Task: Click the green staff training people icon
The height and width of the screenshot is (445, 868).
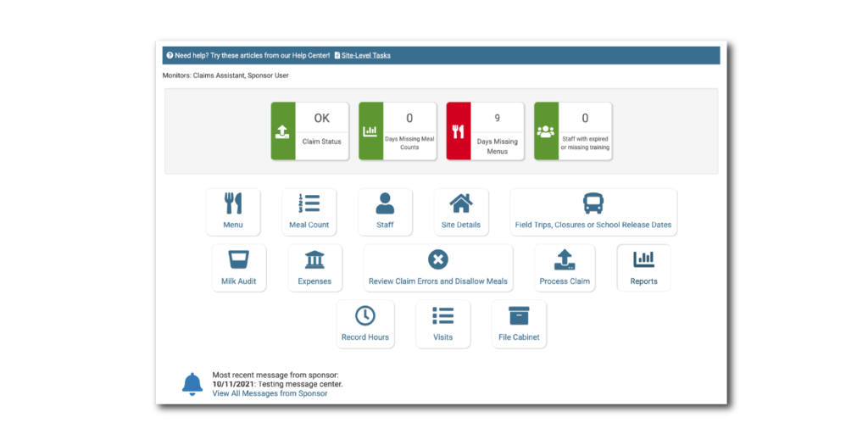Action: coord(546,131)
